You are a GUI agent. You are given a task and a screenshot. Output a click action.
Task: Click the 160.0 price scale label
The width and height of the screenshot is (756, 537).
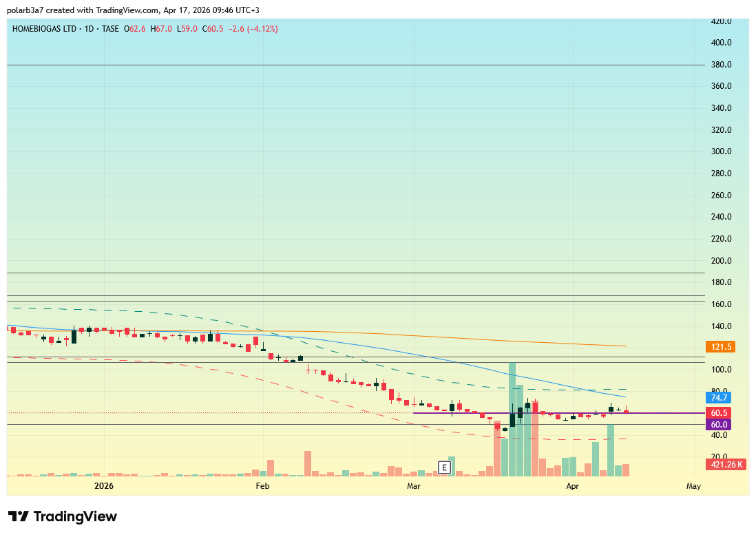pos(722,304)
